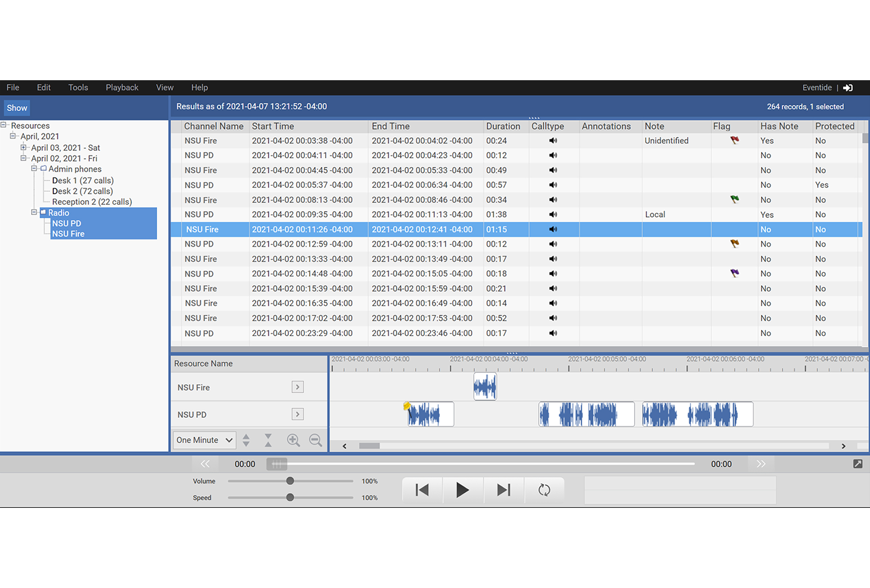
Task: Toggle the Admin phones folder checkbox
Action: [x=43, y=168]
